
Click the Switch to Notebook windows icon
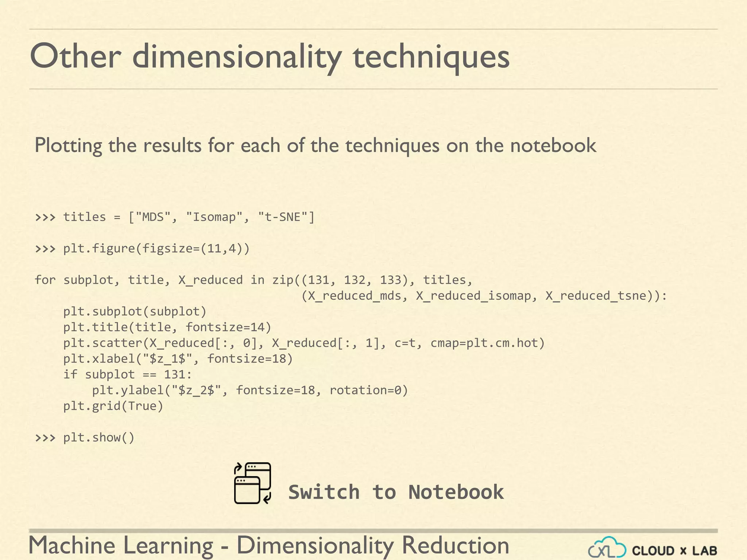pos(252,483)
